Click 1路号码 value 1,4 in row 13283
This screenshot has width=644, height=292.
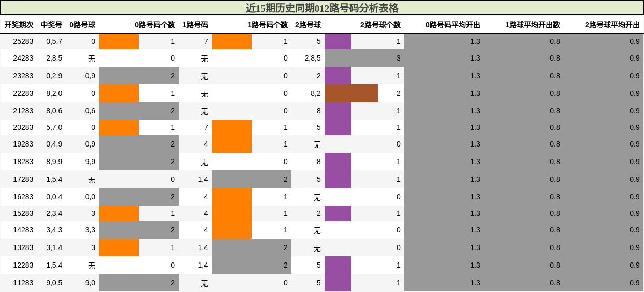(203, 247)
